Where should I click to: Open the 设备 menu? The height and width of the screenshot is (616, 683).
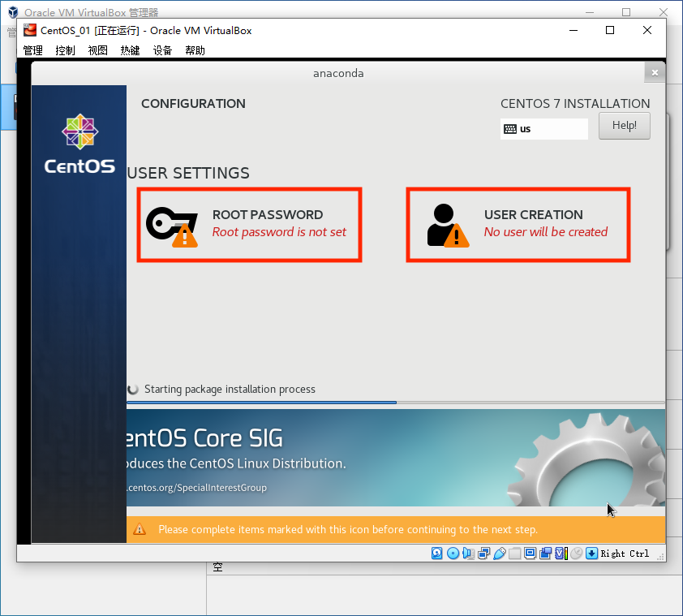coord(162,50)
